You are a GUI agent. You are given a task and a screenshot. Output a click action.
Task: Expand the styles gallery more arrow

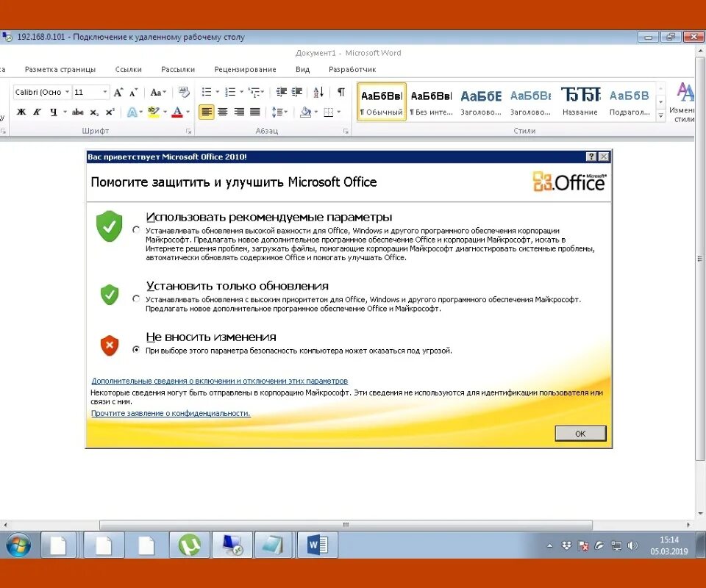[660, 115]
